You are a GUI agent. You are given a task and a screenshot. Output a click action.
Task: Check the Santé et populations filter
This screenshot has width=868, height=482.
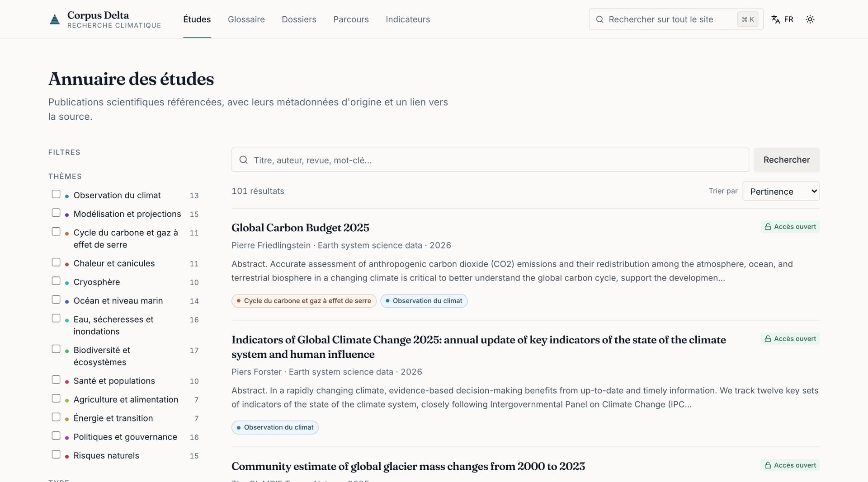[x=56, y=380]
